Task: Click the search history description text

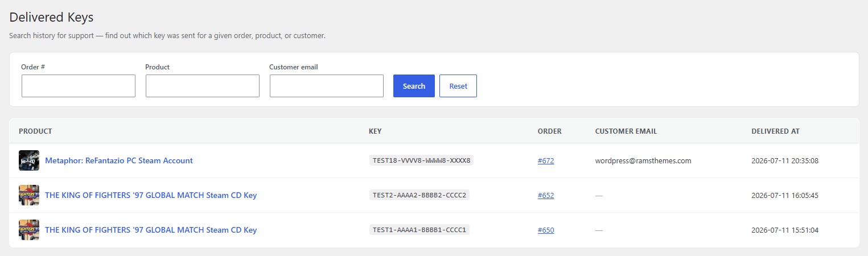Action: (x=167, y=35)
